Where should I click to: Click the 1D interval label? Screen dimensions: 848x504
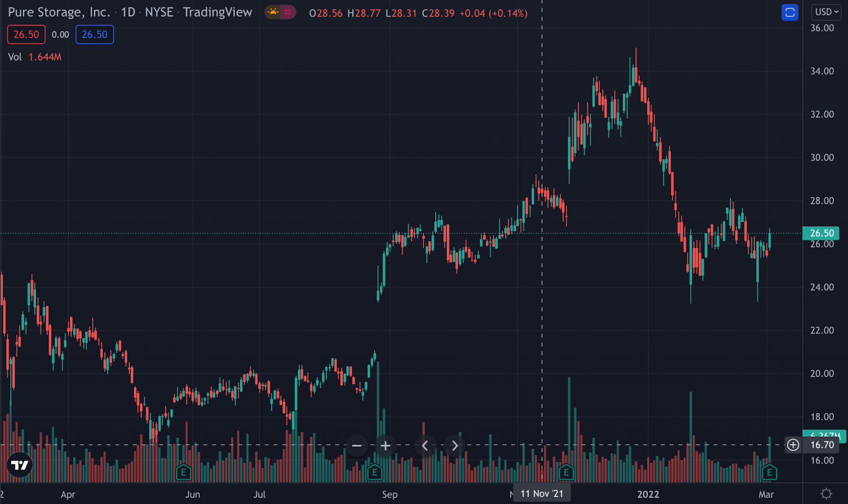point(128,12)
